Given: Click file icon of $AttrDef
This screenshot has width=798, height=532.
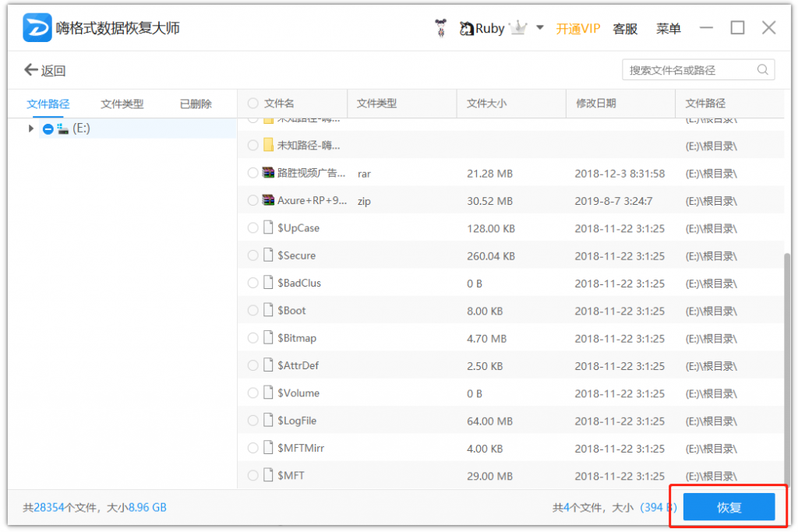Looking at the screenshot, I should point(268,365).
